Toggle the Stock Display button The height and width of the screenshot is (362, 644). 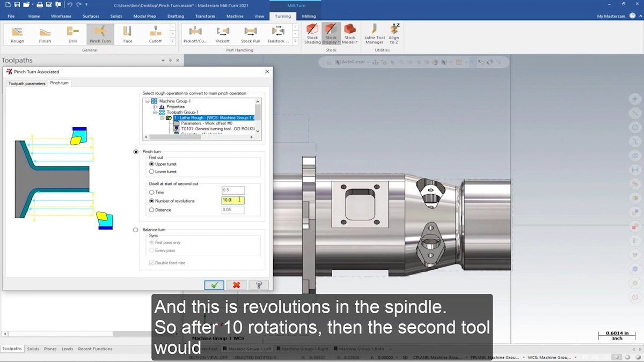[x=331, y=34]
